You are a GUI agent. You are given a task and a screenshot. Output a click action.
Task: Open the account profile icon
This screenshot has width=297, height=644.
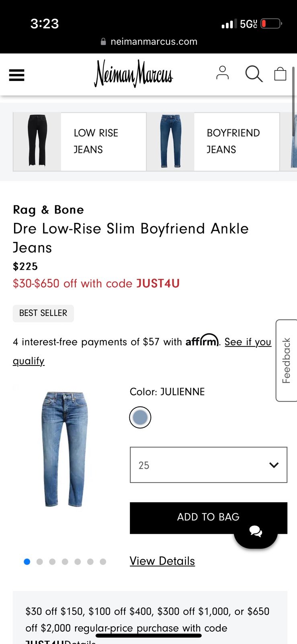222,73
